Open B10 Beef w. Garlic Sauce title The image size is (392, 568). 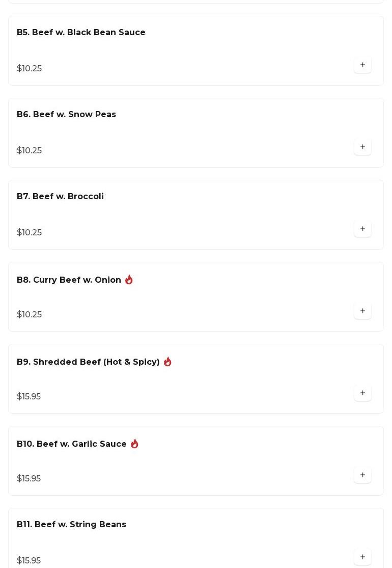(71, 444)
